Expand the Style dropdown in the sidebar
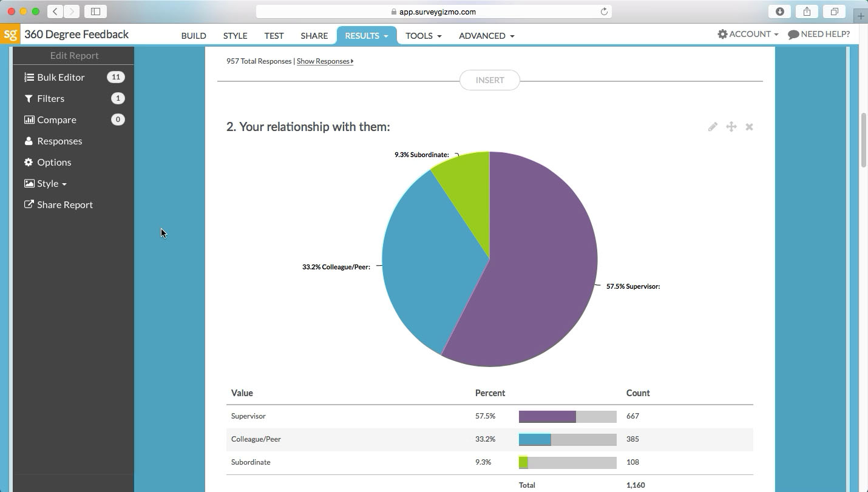 click(x=47, y=183)
